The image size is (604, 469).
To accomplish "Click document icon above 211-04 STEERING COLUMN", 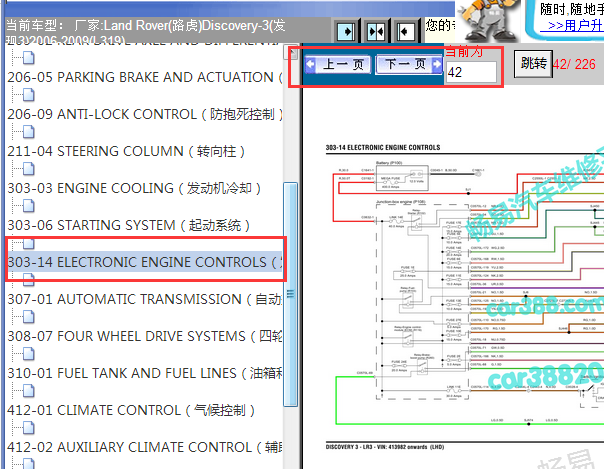I will [x=29, y=132].
